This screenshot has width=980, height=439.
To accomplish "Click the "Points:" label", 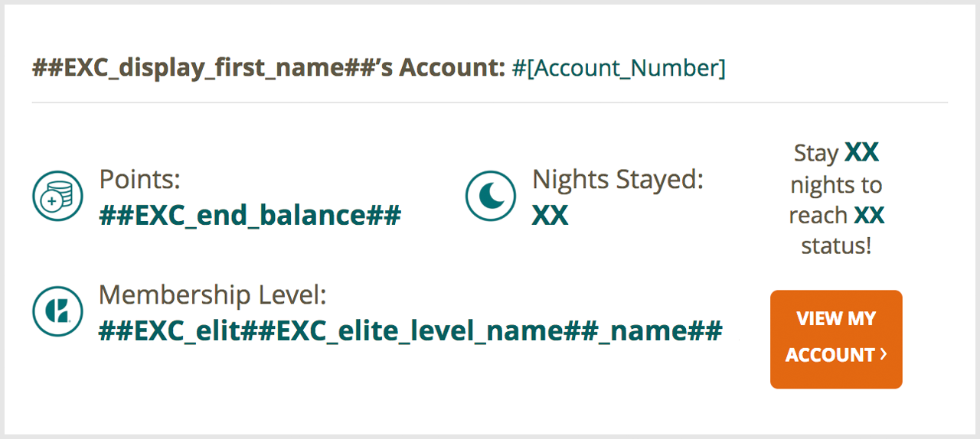I will (x=139, y=179).
